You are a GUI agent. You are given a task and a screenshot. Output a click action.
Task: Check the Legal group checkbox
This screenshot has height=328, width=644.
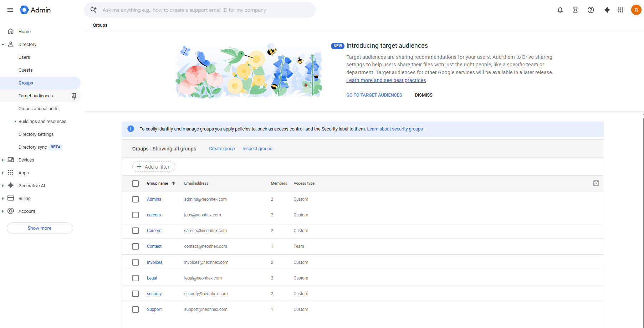[136, 278]
